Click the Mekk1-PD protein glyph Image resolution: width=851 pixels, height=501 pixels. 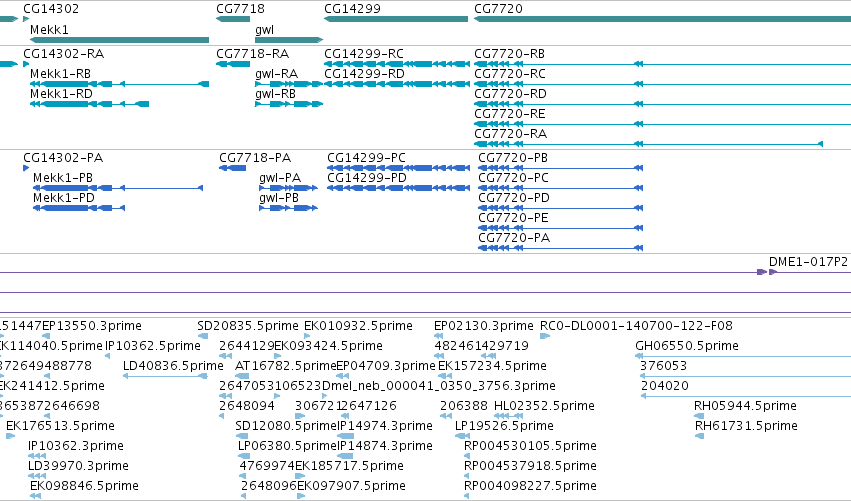79,208
